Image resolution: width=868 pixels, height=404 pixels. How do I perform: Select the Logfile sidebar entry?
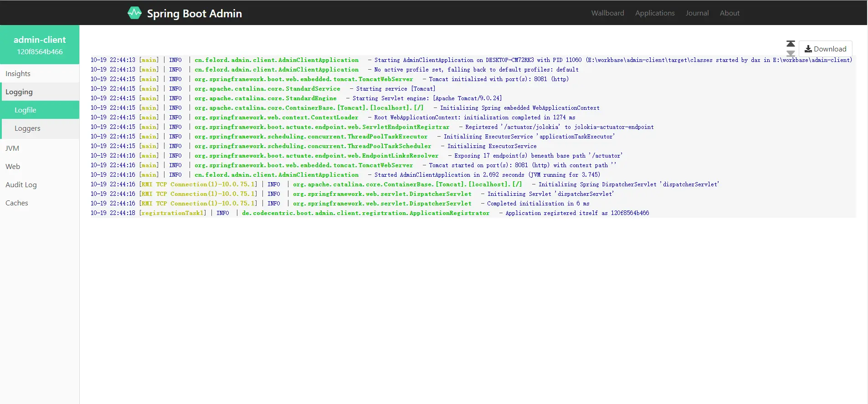(x=41, y=110)
